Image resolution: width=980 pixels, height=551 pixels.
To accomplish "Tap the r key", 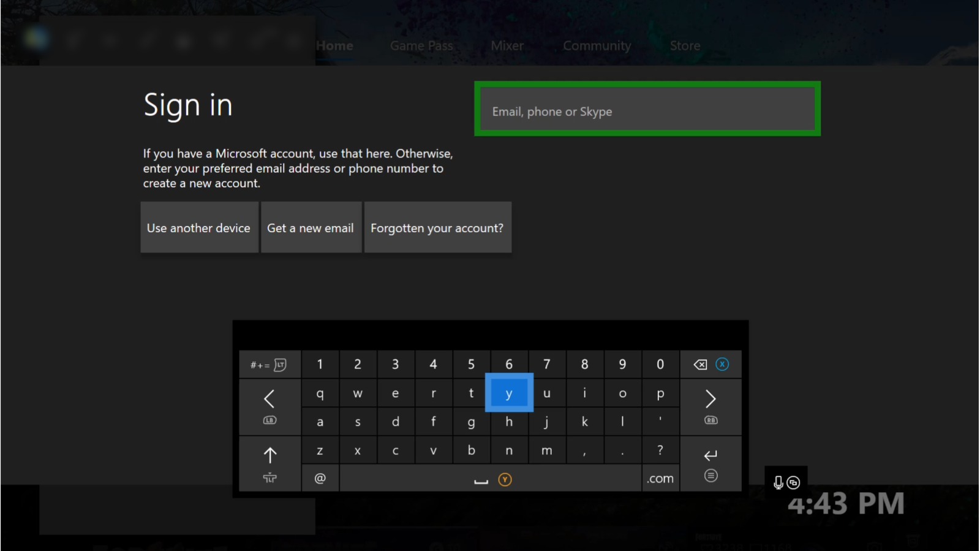I will click(434, 393).
